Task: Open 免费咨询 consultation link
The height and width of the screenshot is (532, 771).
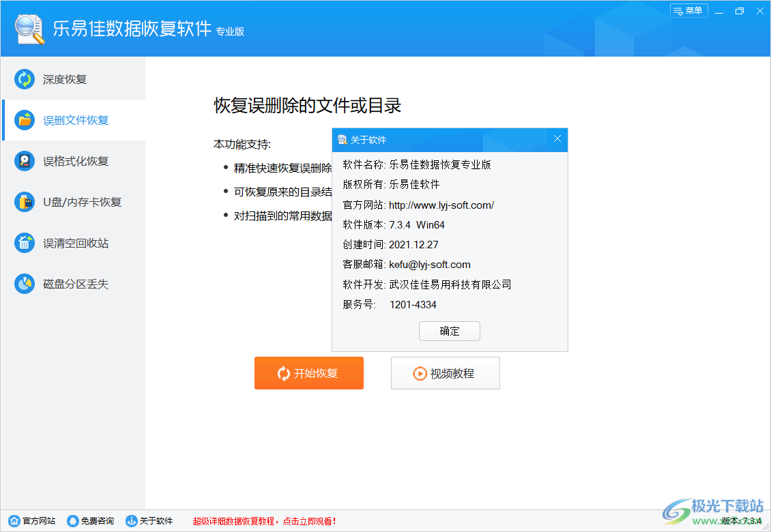Action: tap(91, 520)
